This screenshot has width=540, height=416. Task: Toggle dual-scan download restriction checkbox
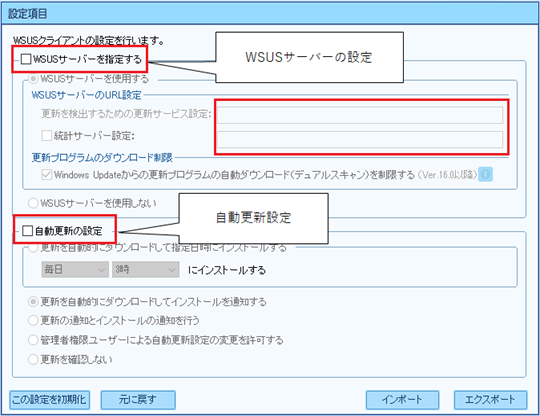click(x=47, y=175)
